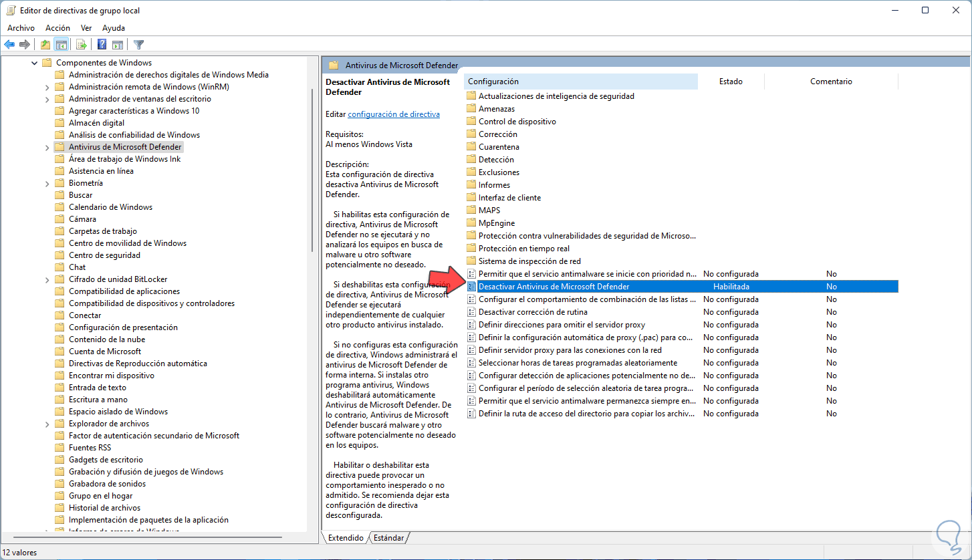Open the Sistema de inspección de red folder
The image size is (972, 560).
(x=529, y=261)
